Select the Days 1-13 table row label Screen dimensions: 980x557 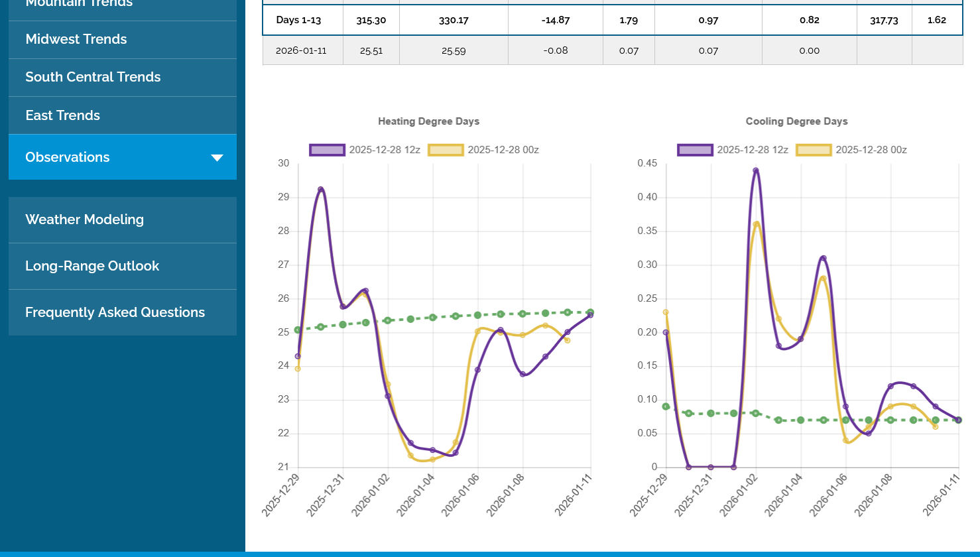(x=298, y=20)
